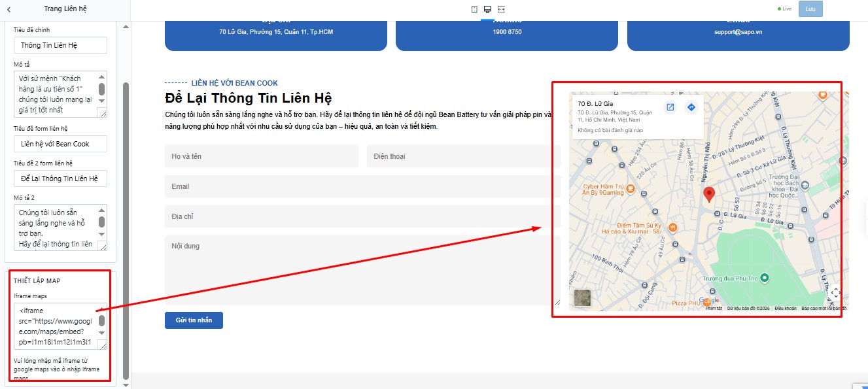Click the Nội dung message textarea
The image size is (868, 389).
pos(362,270)
